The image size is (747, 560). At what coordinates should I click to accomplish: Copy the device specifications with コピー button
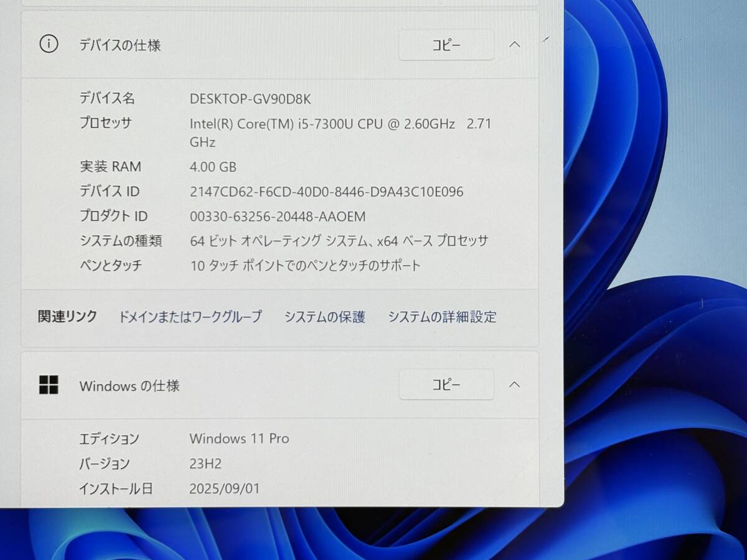(x=446, y=45)
